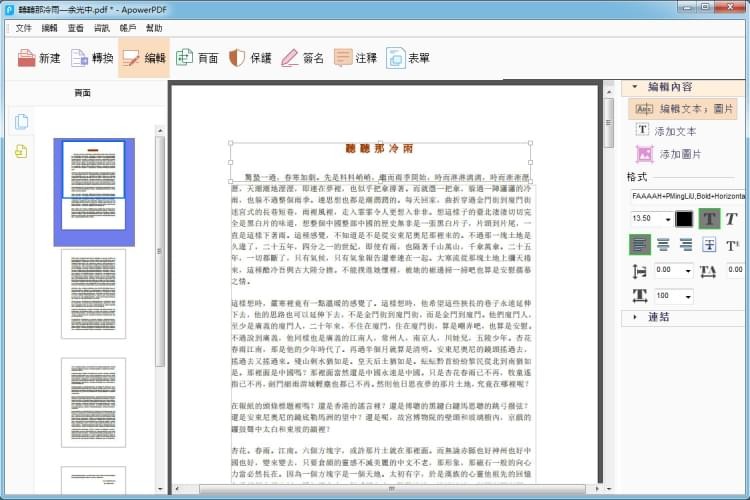Open the 頁面 (Pages) toolbar button
Viewport: 750px width, 500px height.
[x=197, y=58]
